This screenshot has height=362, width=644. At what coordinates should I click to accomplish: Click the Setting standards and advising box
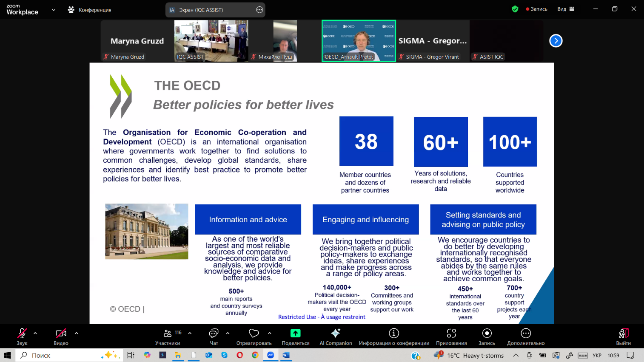click(483, 219)
